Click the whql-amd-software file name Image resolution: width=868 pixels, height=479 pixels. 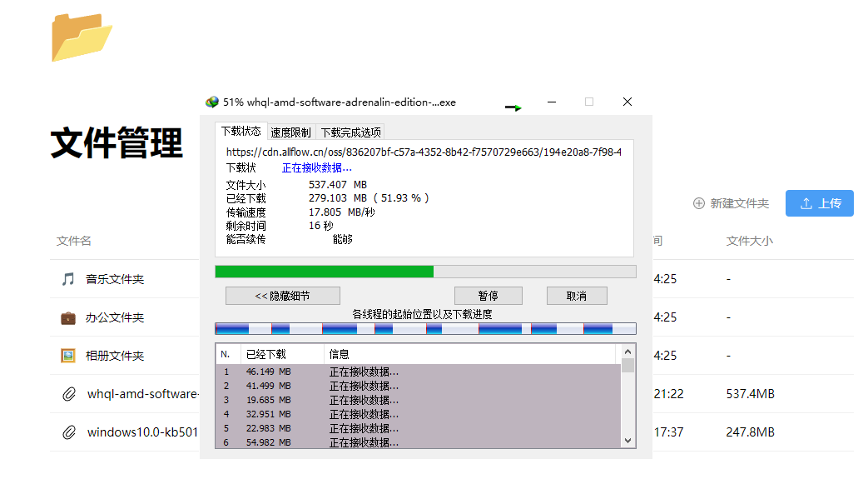[143, 394]
